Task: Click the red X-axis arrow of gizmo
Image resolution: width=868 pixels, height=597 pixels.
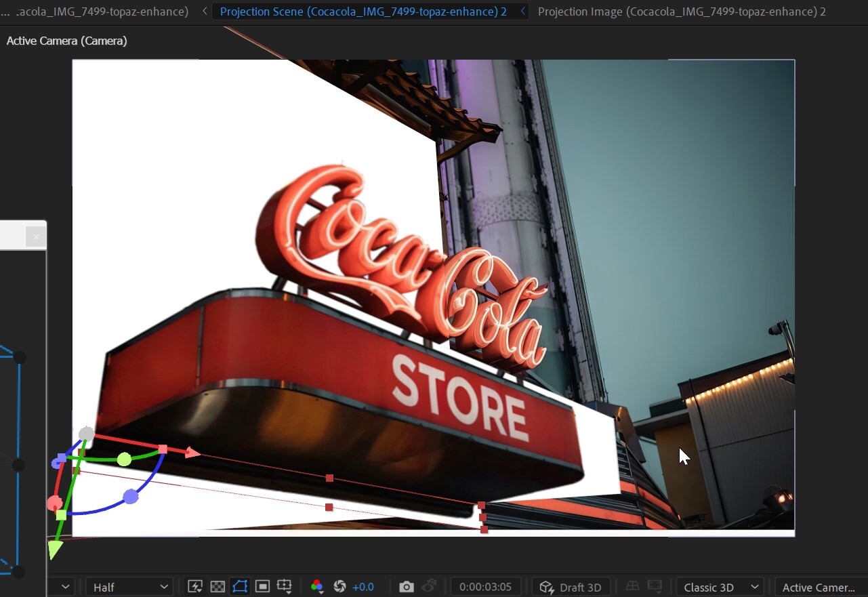Action: pos(192,453)
